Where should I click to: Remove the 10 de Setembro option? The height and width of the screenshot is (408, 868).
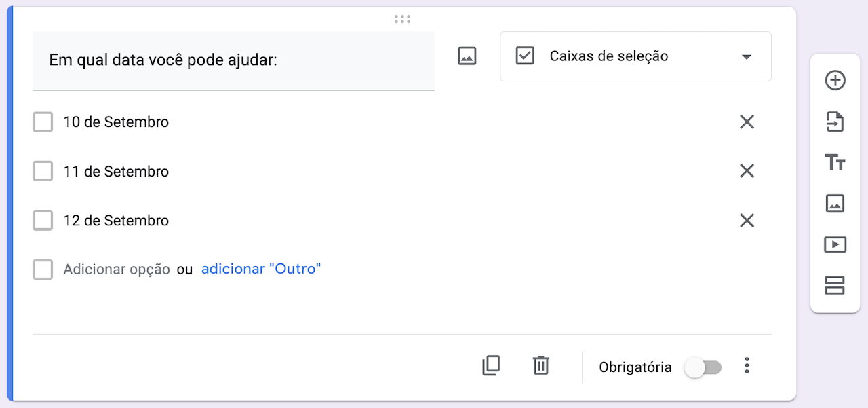747,122
